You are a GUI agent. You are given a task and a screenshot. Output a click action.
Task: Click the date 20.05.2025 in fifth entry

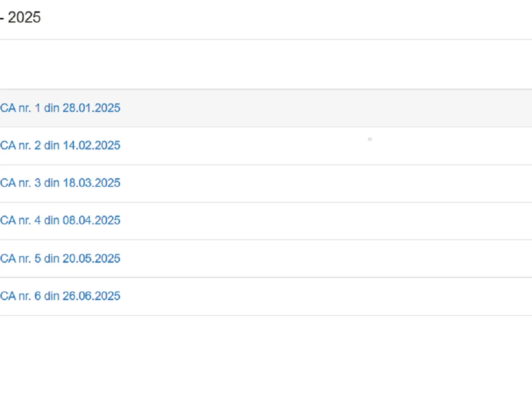click(x=91, y=258)
